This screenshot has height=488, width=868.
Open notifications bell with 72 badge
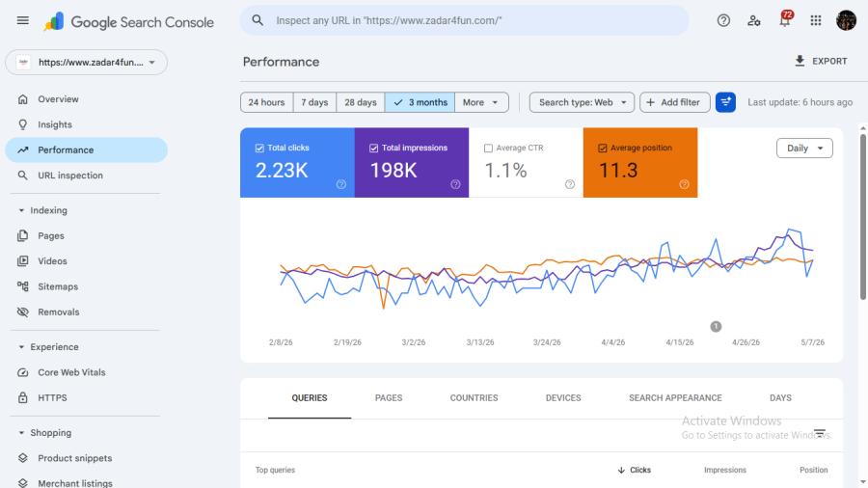click(x=785, y=20)
